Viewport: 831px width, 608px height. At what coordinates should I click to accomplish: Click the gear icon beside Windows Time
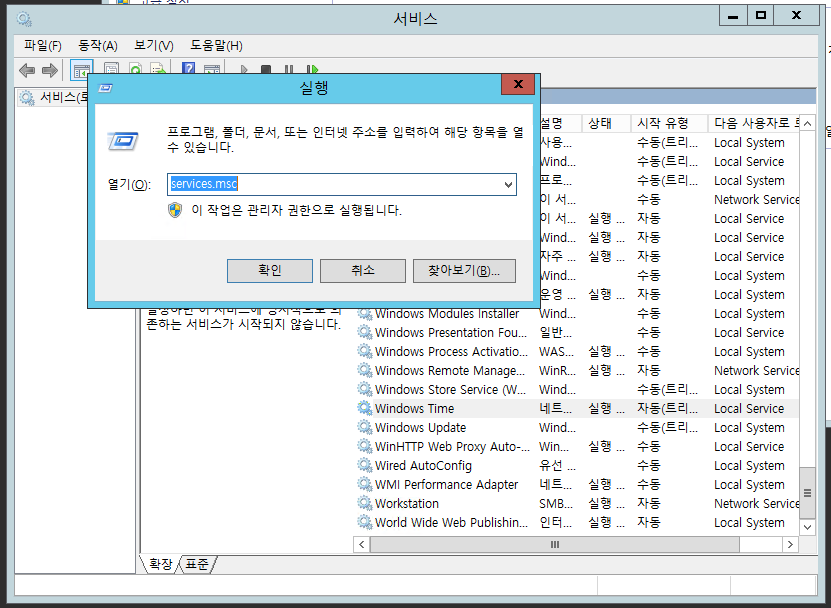tap(365, 408)
